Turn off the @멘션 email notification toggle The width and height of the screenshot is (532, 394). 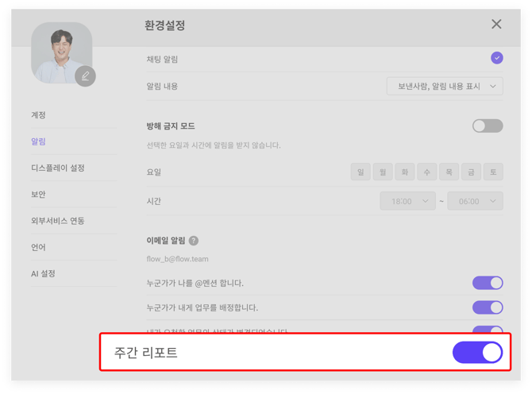[x=488, y=283]
